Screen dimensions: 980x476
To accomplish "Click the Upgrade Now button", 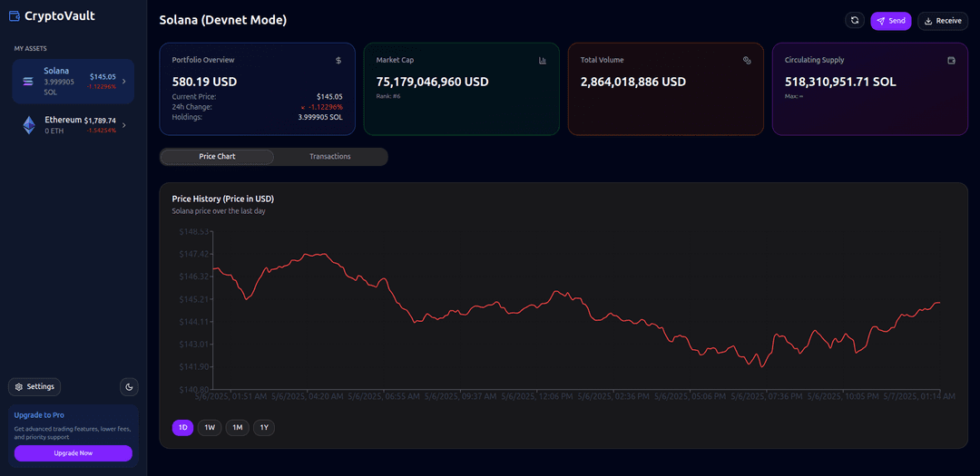I will (73, 453).
